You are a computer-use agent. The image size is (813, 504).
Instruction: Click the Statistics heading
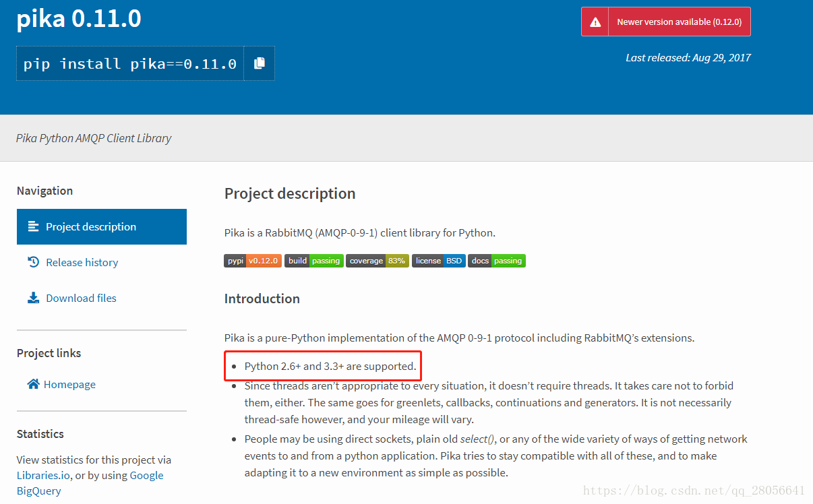(40, 434)
